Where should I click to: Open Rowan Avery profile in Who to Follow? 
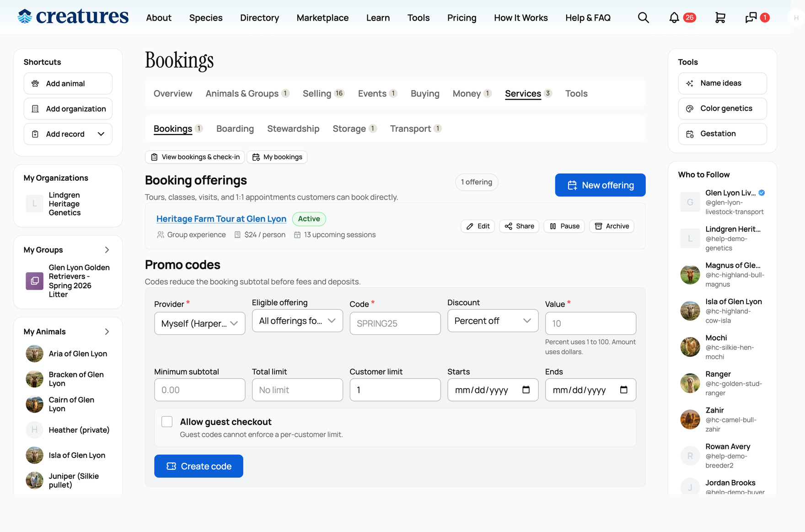tap(728, 446)
